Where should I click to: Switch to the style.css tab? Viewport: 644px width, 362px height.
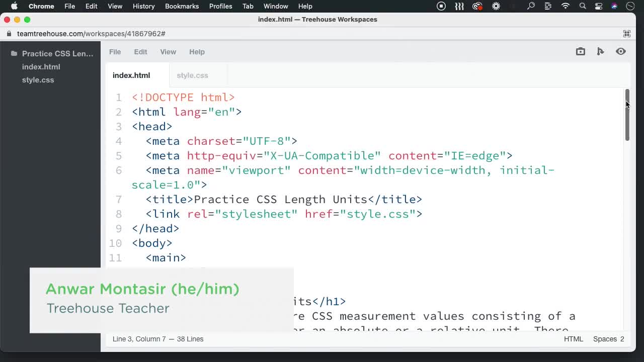192,75
